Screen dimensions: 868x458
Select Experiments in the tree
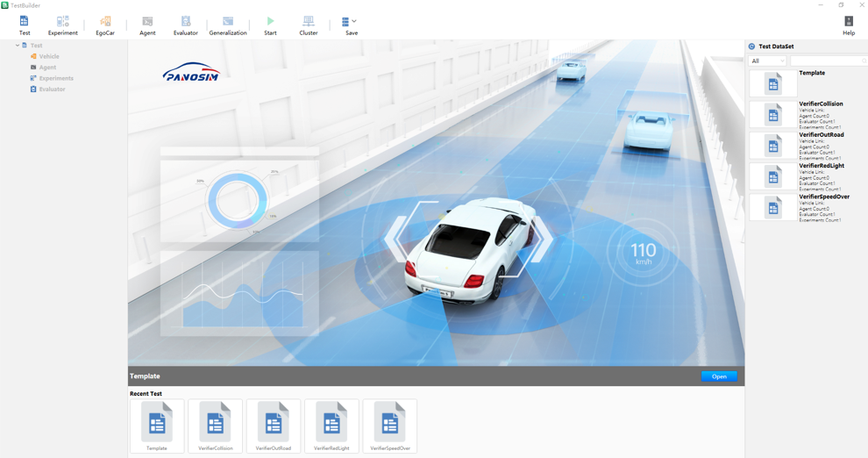pos(56,78)
